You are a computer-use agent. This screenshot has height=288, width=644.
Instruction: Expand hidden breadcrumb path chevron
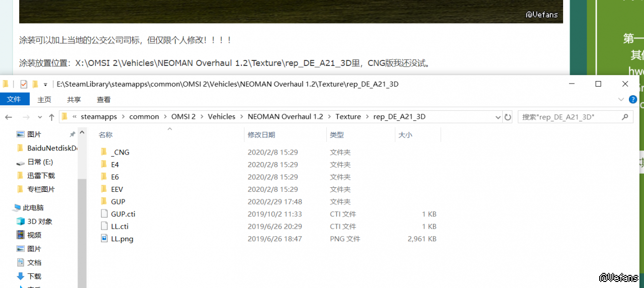pyautogui.click(x=75, y=117)
